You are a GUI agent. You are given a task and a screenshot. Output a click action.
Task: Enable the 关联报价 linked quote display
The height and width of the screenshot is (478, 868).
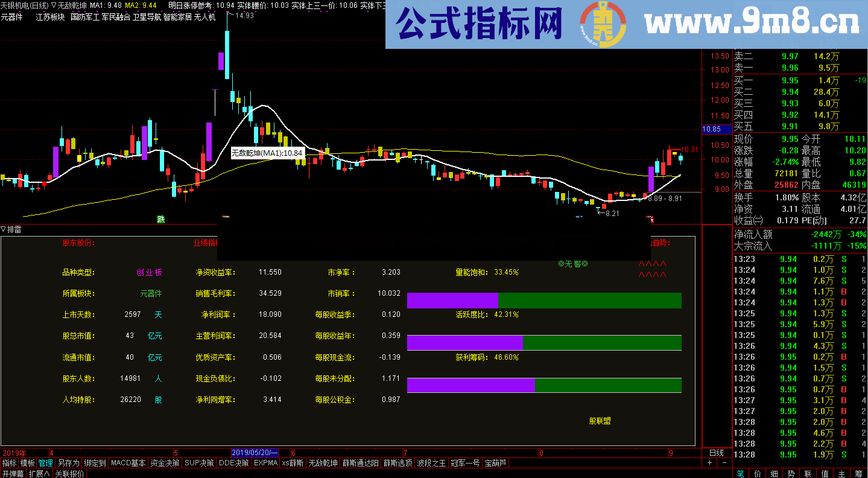[68, 473]
